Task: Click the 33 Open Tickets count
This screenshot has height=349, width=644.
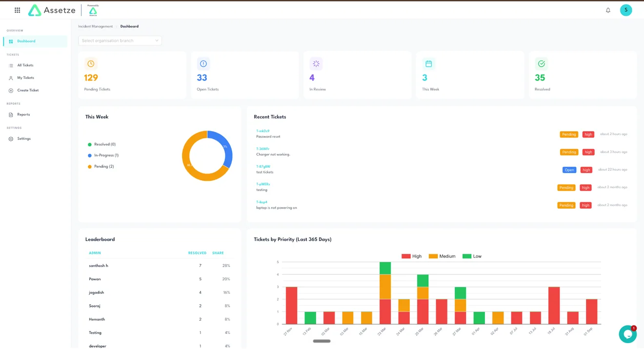Action: 202,78
